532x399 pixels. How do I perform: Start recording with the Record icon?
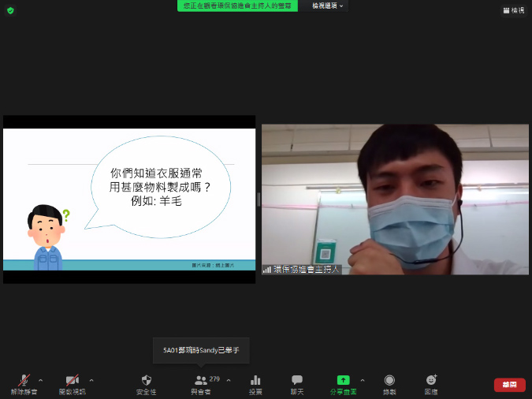pos(389,381)
